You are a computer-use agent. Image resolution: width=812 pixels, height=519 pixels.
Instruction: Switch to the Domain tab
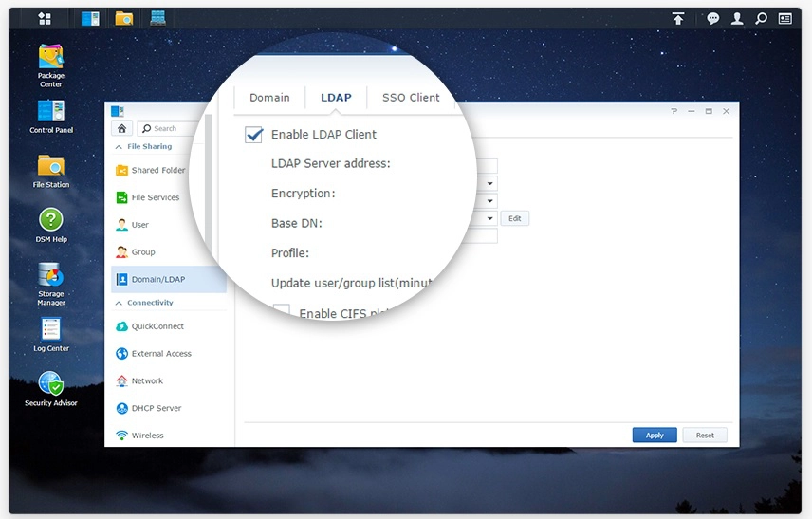coord(269,98)
